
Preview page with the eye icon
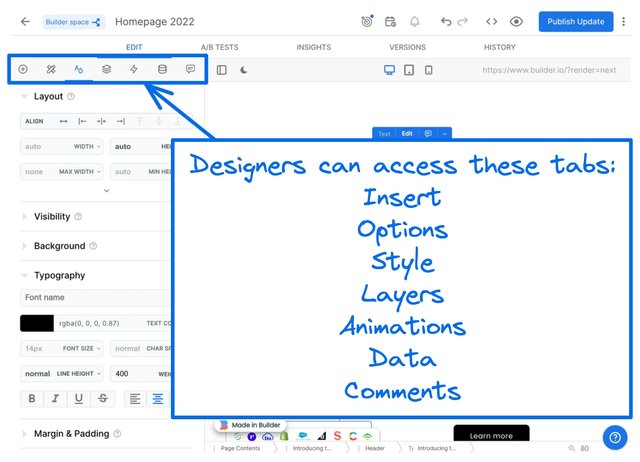coord(516,22)
